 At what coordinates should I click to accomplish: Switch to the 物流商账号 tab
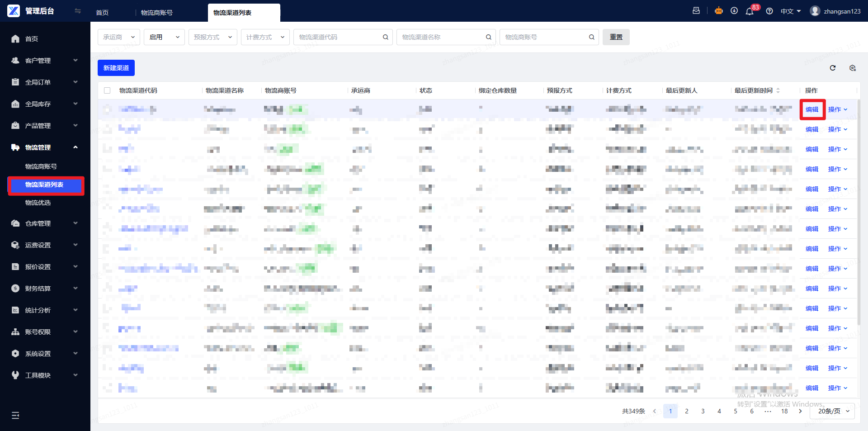[x=157, y=13]
